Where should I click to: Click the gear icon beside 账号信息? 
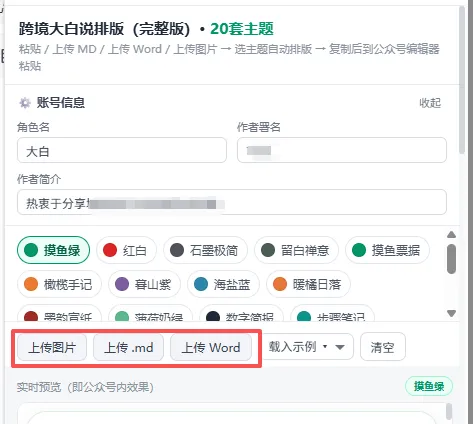[25, 103]
